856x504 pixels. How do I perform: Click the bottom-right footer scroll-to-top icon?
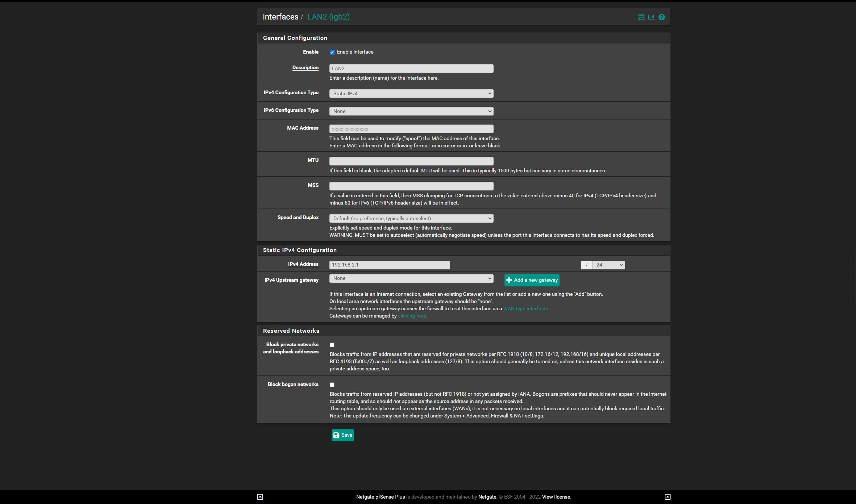tap(667, 497)
